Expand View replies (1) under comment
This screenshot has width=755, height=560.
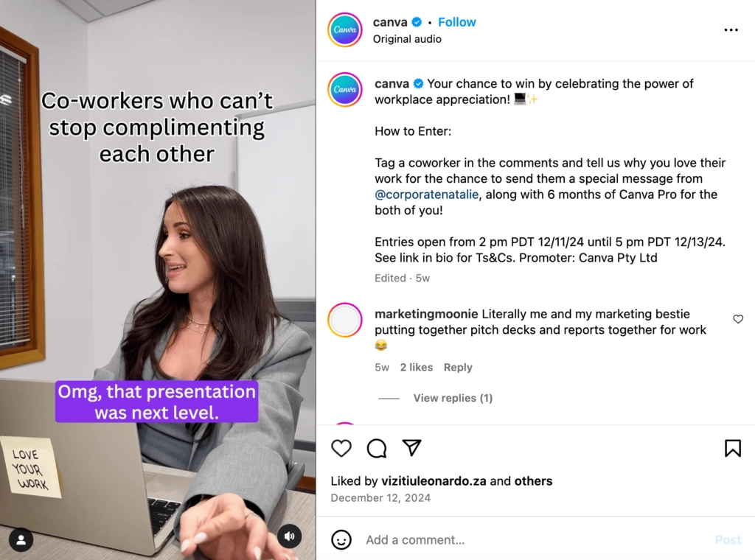[453, 398]
